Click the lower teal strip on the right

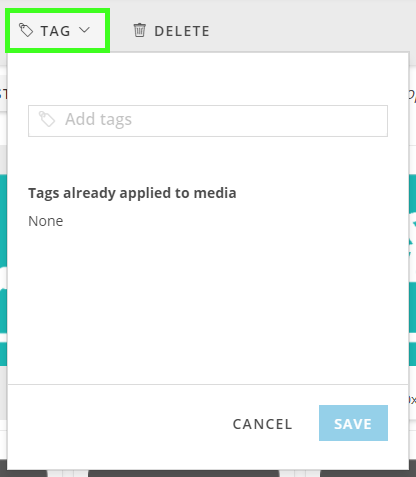click(x=413, y=354)
